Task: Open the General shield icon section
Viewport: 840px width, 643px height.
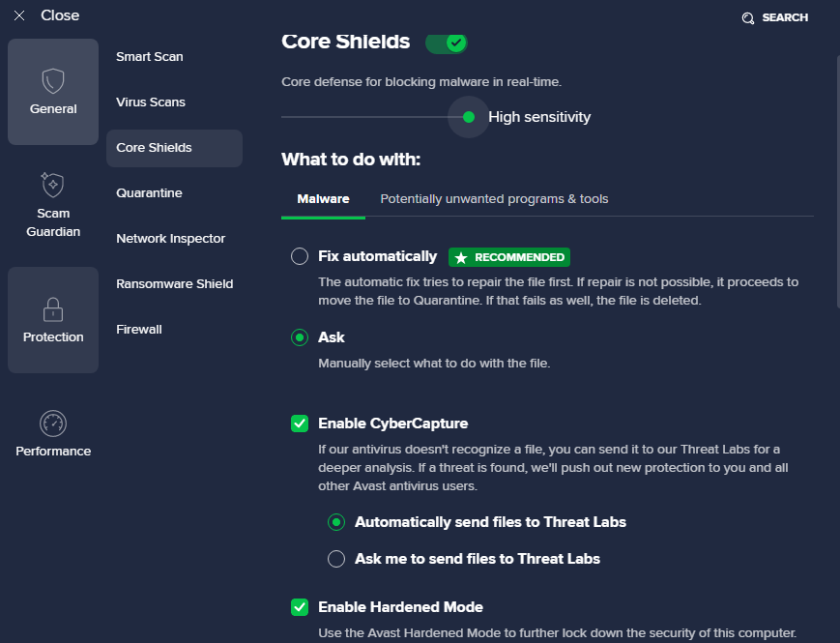Action: click(x=53, y=81)
